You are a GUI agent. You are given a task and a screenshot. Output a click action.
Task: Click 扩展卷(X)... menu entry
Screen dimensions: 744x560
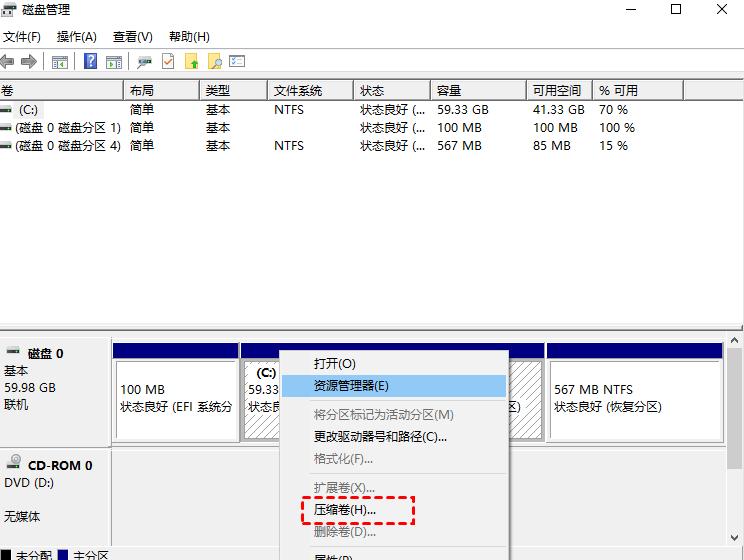(x=394, y=488)
